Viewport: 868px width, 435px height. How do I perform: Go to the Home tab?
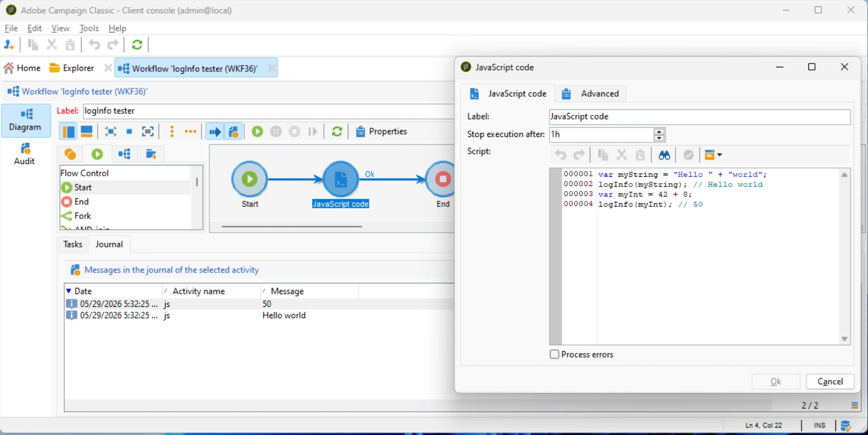[22, 68]
